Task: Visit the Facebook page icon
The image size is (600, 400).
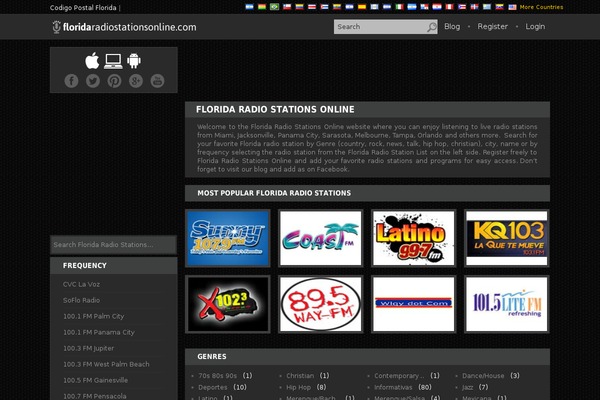Action: (x=71, y=81)
